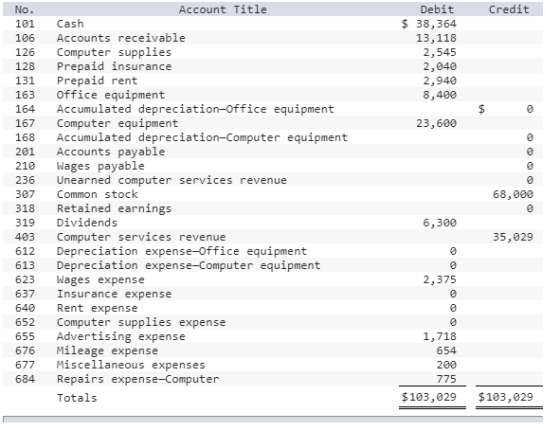560x431 pixels.
Task: Click the Wages expense debit 2,375
Action: point(440,280)
